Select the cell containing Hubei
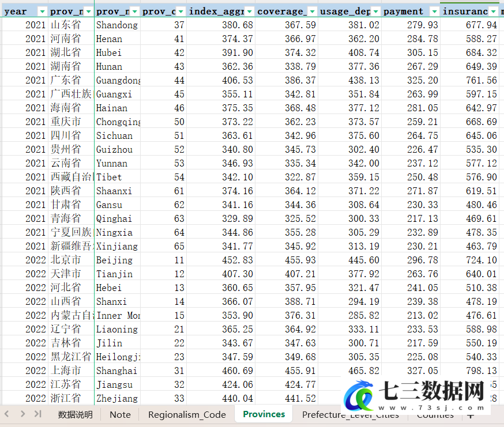Image resolution: width=504 pixels, height=427 pixels. click(x=117, y=52)
